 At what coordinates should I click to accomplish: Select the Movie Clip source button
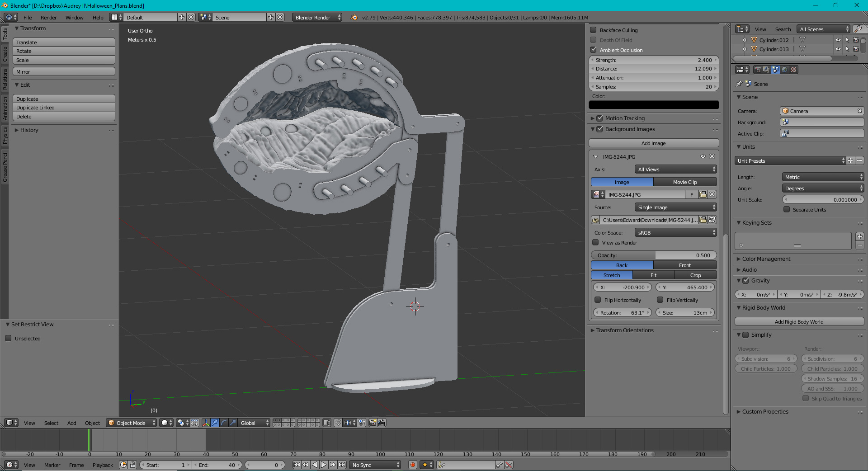pyautogui.click(x=685, y=182)
